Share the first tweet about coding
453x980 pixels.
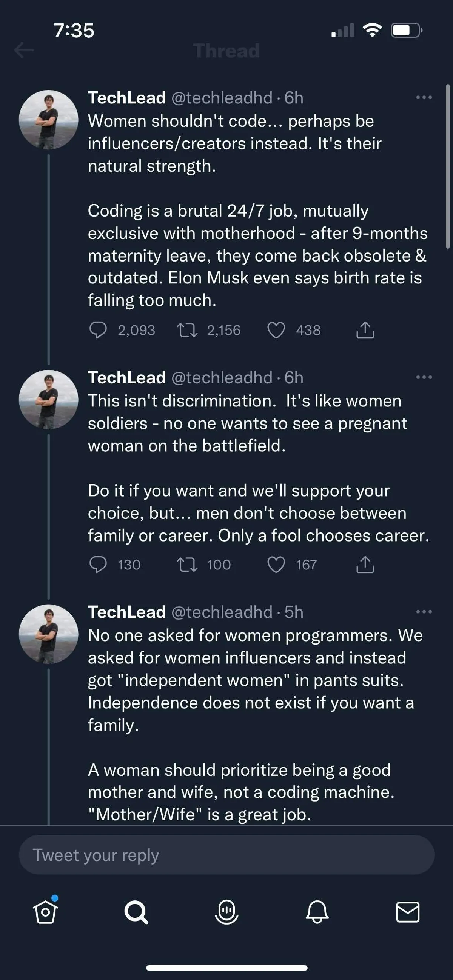tap(365, 330)
